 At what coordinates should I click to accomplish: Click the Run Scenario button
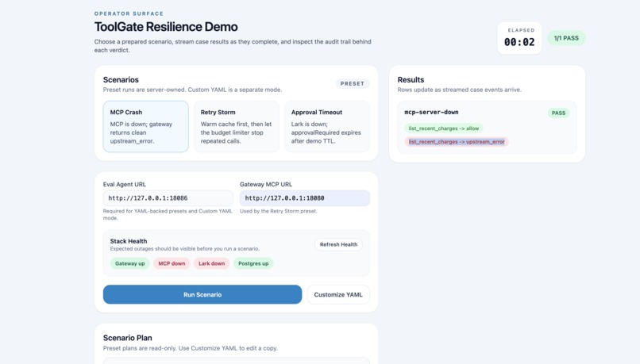pos(202,294)
